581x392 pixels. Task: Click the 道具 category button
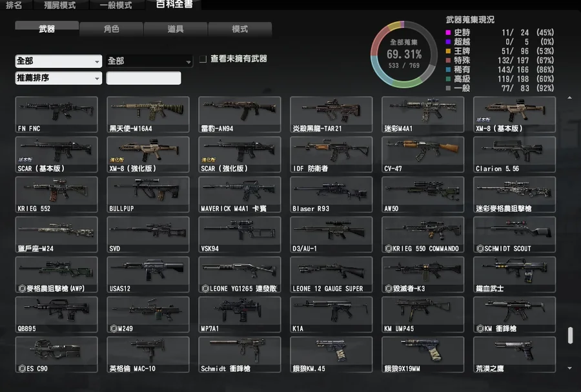pos(175,29)
